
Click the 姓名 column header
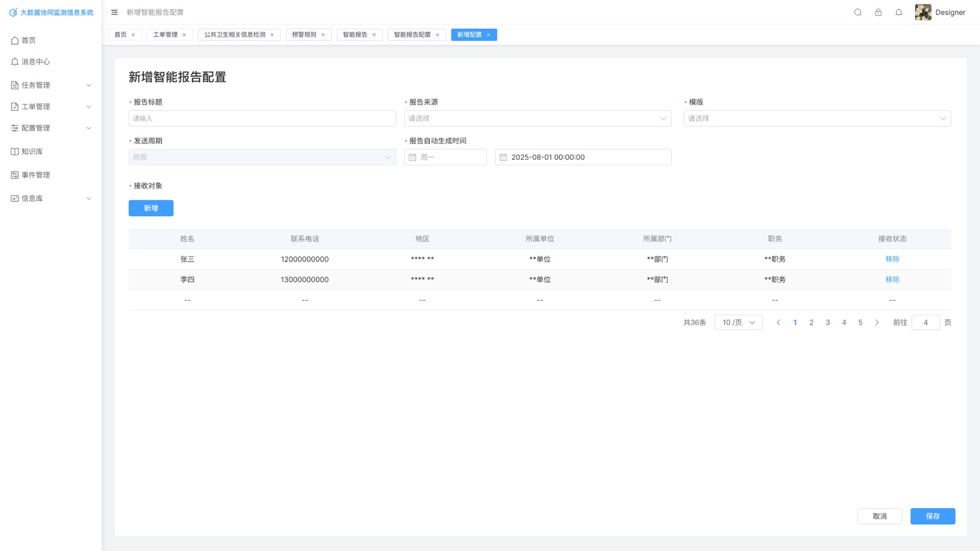coord(187,239)
